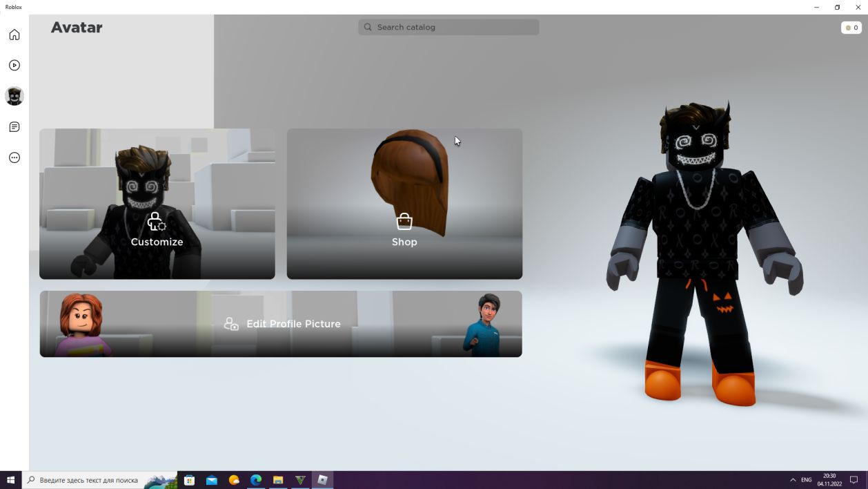The width and height of the screenshot is (868, 489).
Task: Open the Home icon in the sidebar
Action: click(x=14, y=35)
